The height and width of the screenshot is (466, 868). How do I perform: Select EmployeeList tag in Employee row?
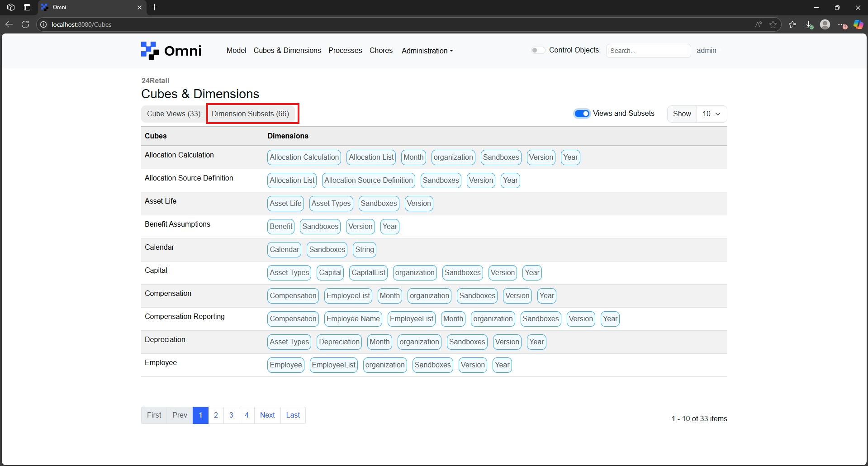334,365
